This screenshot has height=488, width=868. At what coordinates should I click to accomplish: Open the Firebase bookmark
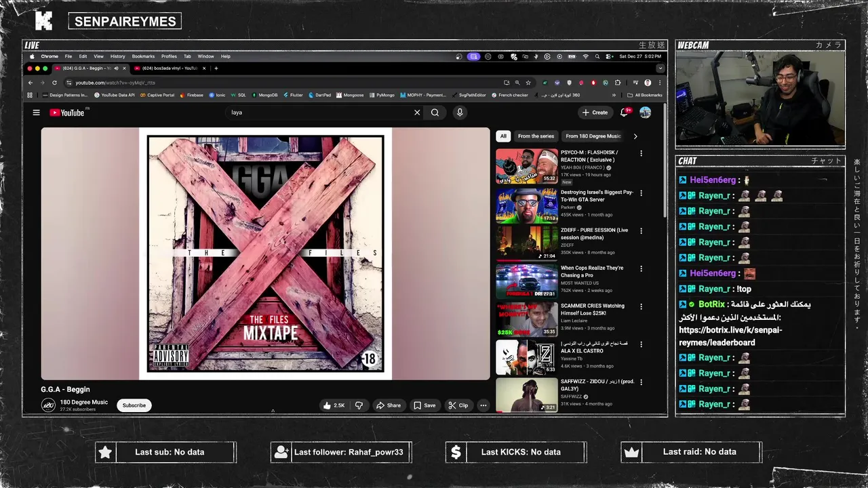pos(192,95)
